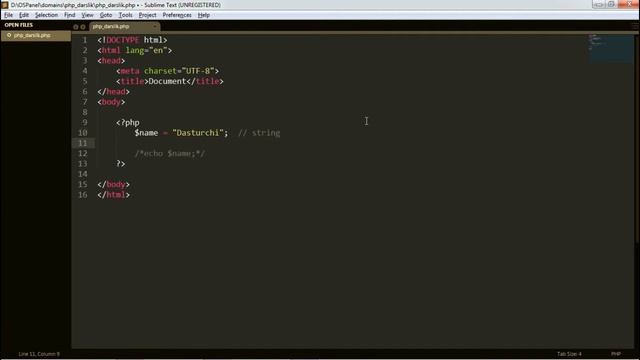Open the Tab Size: 4 selector in status bar
Viewport: 640px width, 360px height.
coord(569,354)
